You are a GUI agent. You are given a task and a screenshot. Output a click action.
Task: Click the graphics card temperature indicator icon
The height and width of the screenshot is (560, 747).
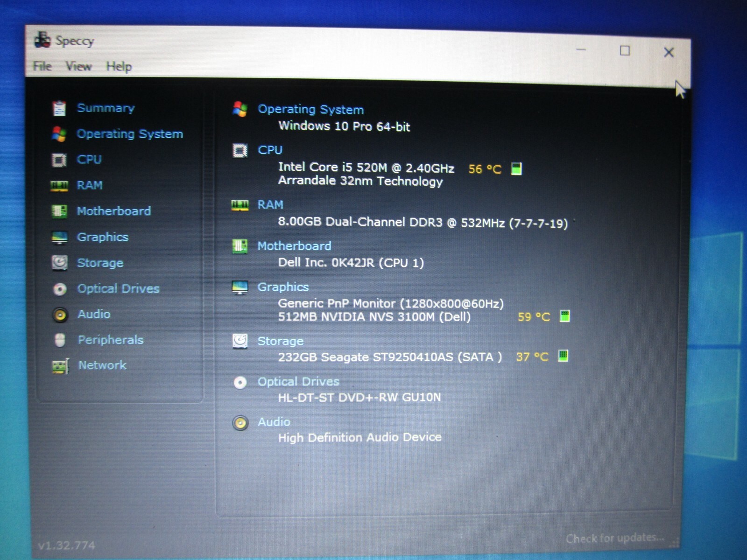(x=565, y=316)
